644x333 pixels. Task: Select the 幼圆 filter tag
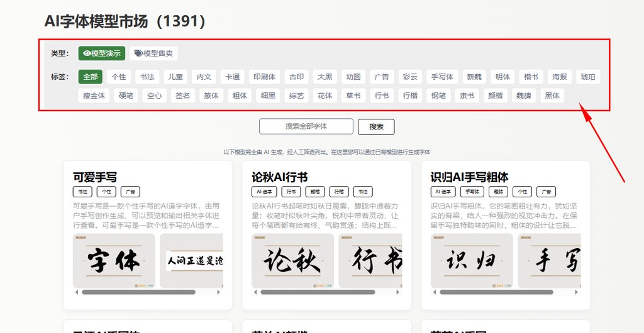click(353, 77)
